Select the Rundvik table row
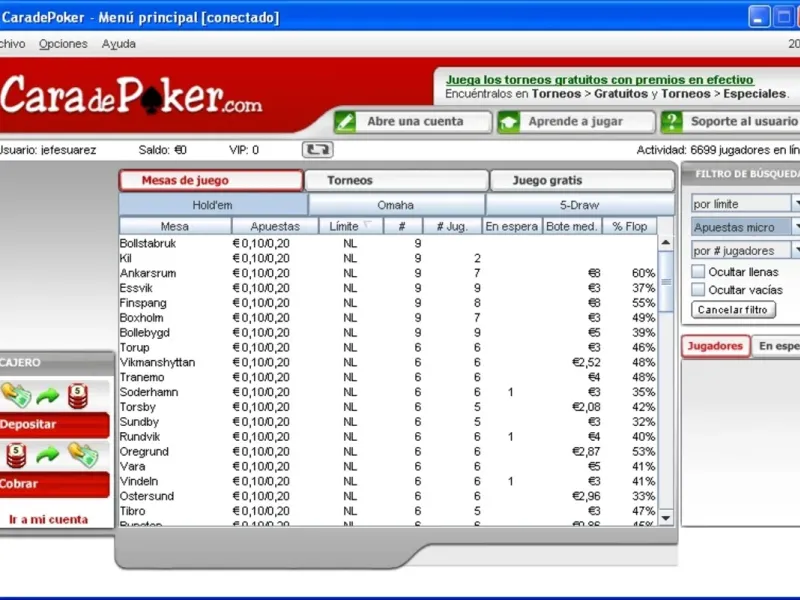The width and height of the screenshot is (800, 600). click(x=388, y=436)
